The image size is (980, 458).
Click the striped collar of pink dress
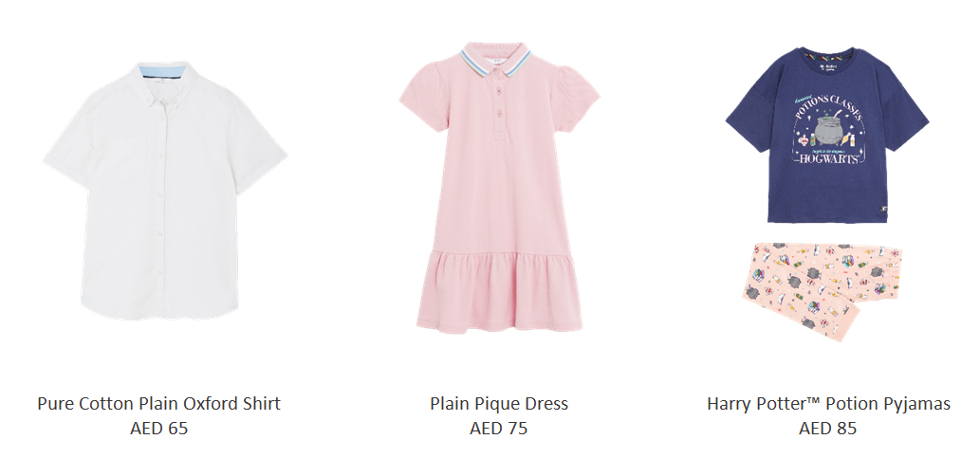pyautogui.click(x=496, y=60)
